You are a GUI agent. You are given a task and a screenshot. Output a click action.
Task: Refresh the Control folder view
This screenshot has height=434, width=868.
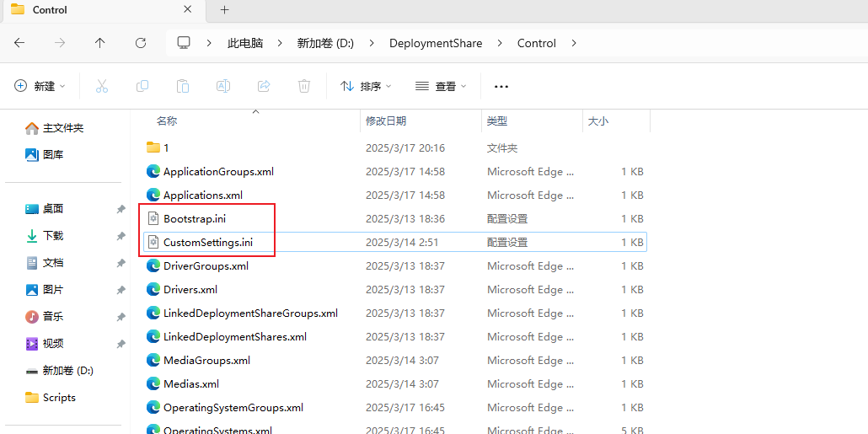pyautogui.click(x=141, y=43)
